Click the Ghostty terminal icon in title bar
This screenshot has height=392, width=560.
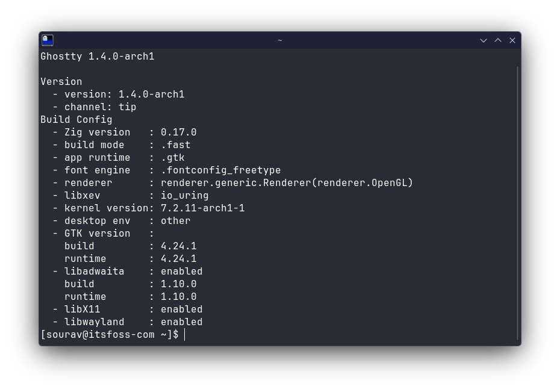pyautogui.click(x=48, y=40)
